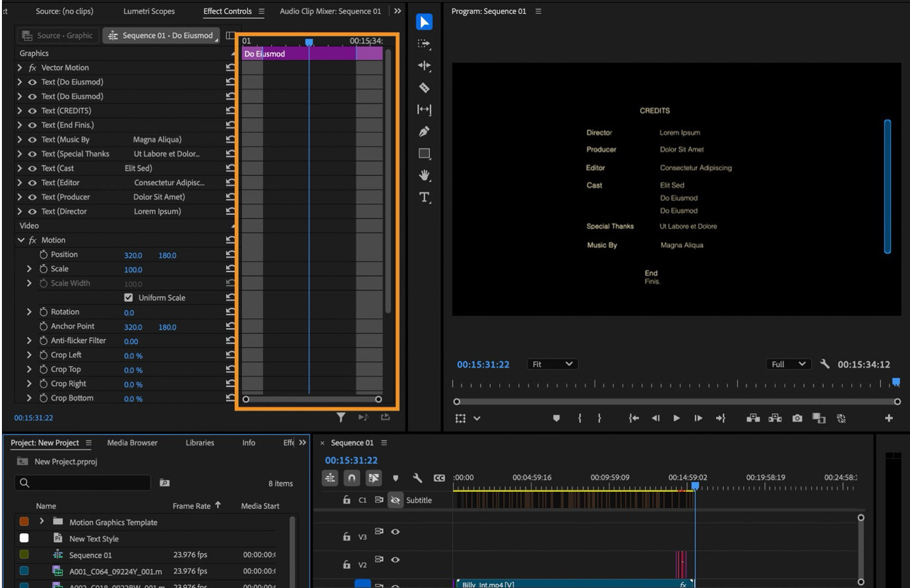This screenshot has width=910, height=588.
Task: Click the Mark In button in Program monitor
Action: (580, 417)
